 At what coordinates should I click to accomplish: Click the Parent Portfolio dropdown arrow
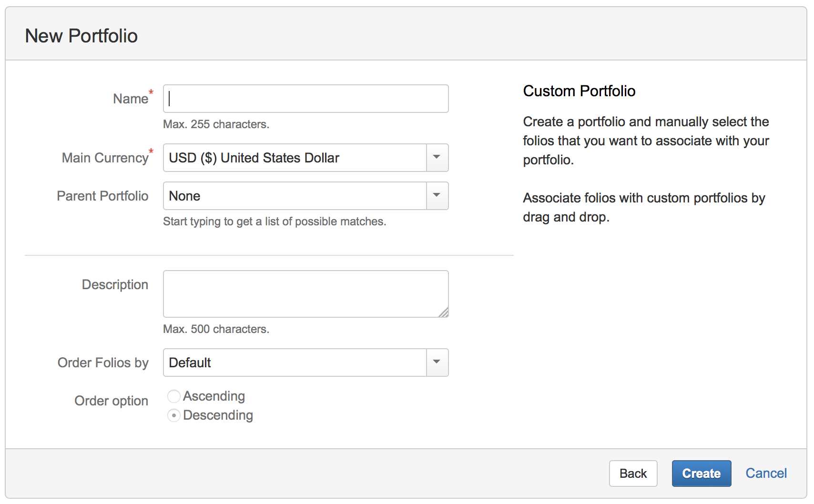(437, 196)
